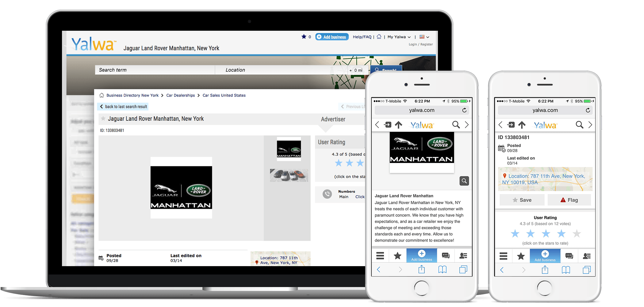Click 'back to last search result' button
This screenshot has width=644, height=307.
pos(123,107)
